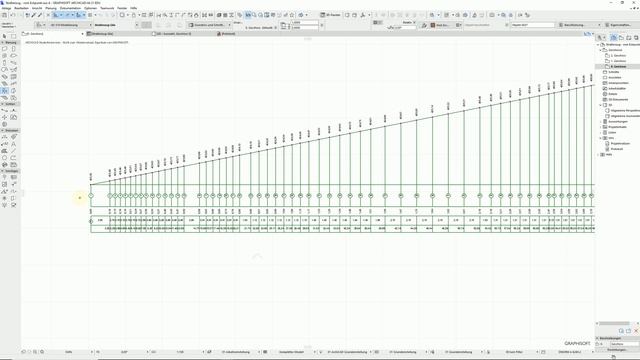Click the Einstellungen button below navigator
640x360 pixels.
tap(617, 350)
